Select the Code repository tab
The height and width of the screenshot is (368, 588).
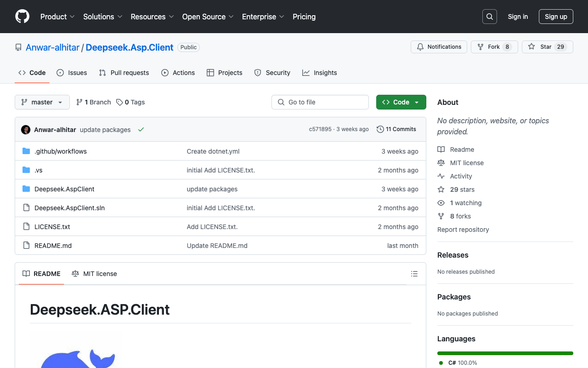[32, 73]
